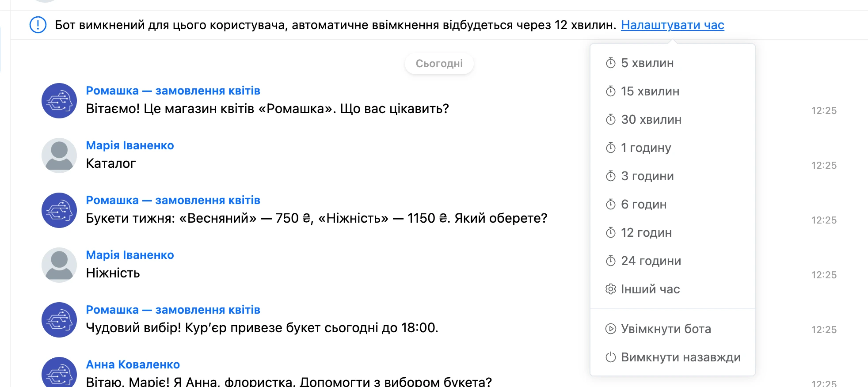This screenshot has height=387, width=868.
Task: Click the stopwatch icon beside '30 хвилин'
Action: [x=610, y=120]
